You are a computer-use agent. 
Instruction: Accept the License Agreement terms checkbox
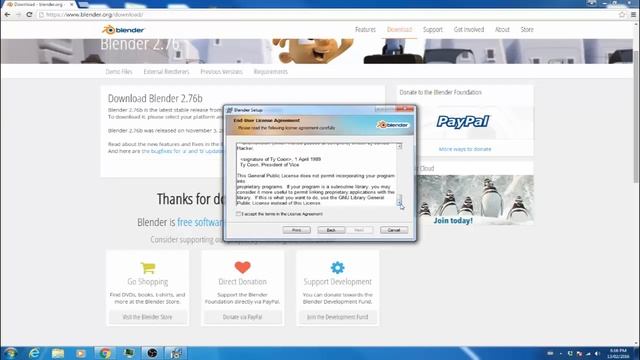tap(238, 214)
